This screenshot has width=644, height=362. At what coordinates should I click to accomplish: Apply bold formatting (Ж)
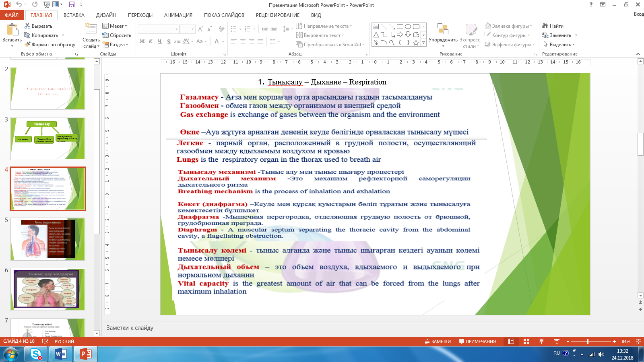[x=142, y=41]
